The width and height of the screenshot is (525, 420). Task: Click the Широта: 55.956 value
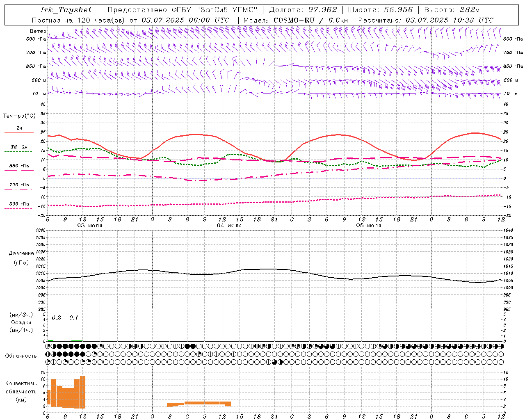(380, 10)
